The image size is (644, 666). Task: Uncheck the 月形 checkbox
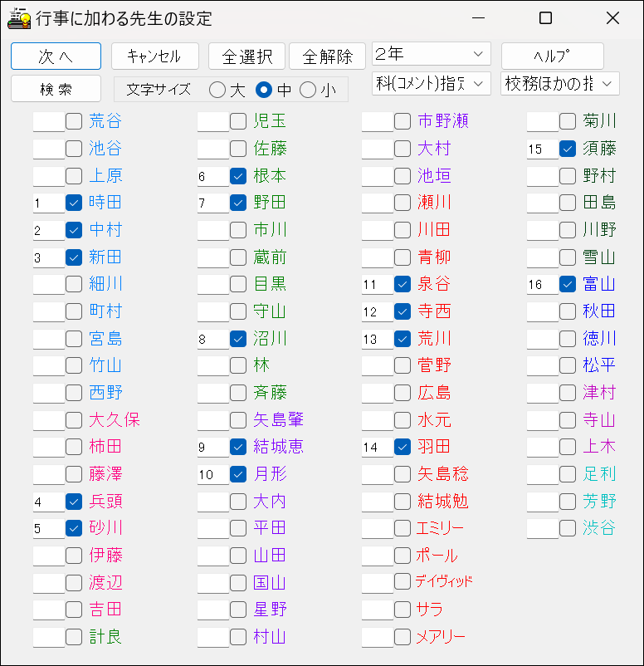coord(238,474)
